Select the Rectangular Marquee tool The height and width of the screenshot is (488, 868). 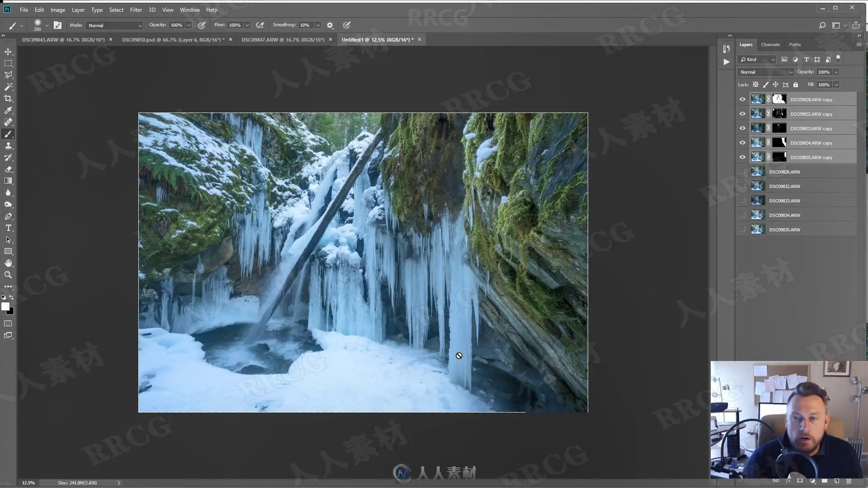pyautogui.click(x=8, y=63)
